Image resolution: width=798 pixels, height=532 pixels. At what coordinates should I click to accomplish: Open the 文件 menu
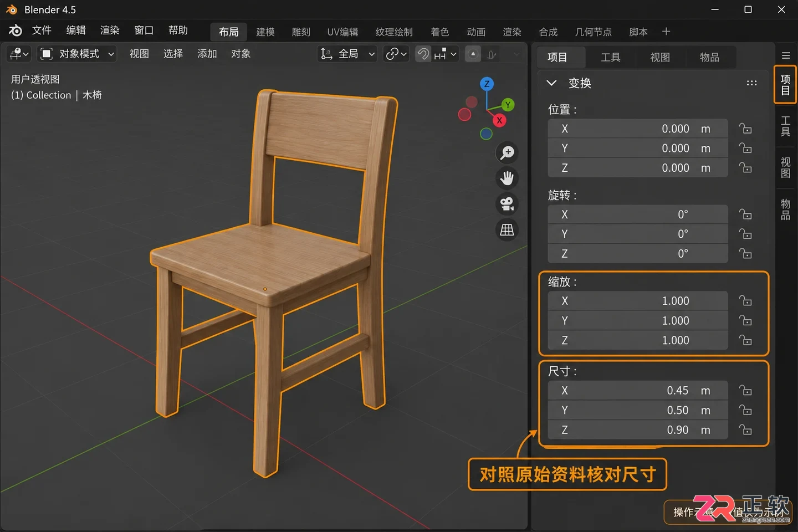(x=42, y=30)
